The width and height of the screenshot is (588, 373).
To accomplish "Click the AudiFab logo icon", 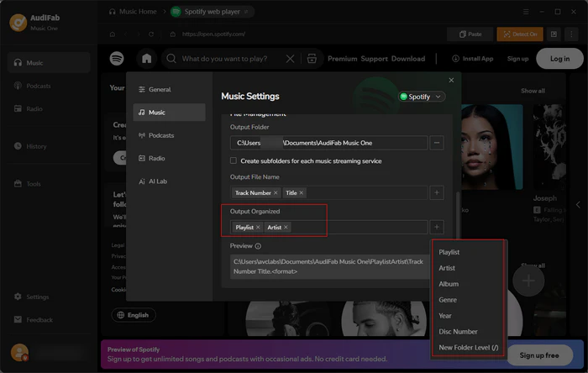I will (x=18, y=23).
